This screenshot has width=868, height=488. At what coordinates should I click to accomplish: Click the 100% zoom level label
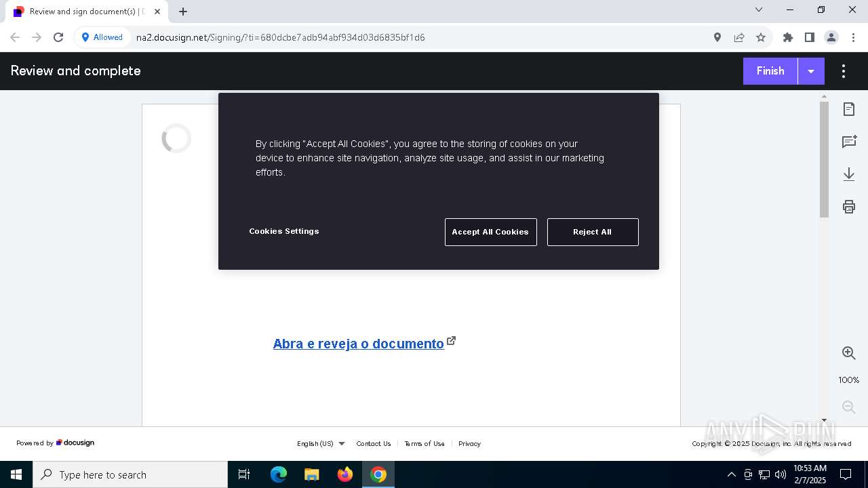tap(849, 380)
